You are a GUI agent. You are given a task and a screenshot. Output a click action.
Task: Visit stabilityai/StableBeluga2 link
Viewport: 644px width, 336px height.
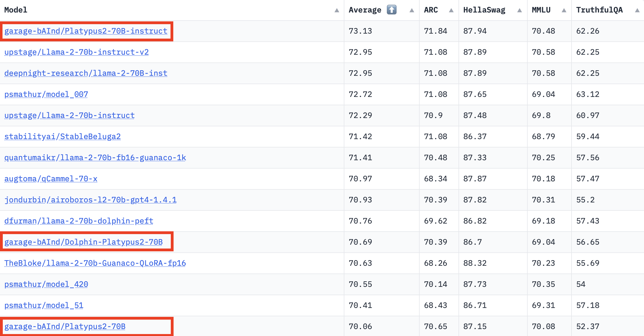pos(62,137)
